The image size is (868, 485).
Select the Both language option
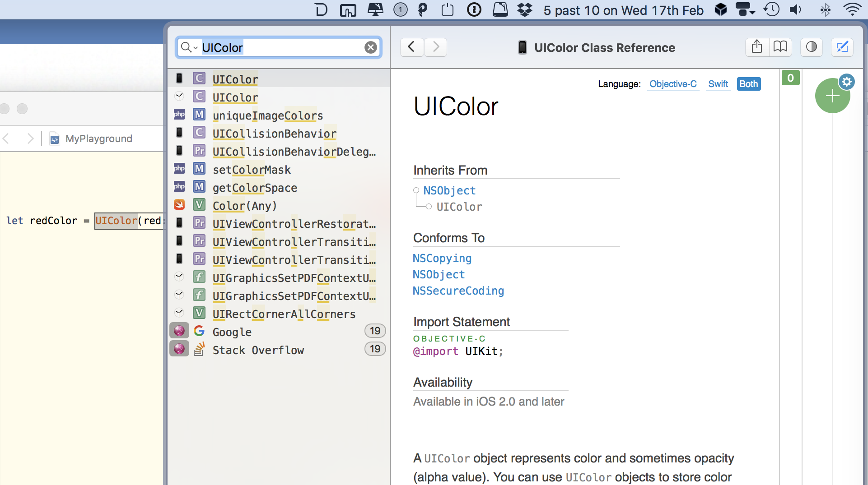(748, 84)
